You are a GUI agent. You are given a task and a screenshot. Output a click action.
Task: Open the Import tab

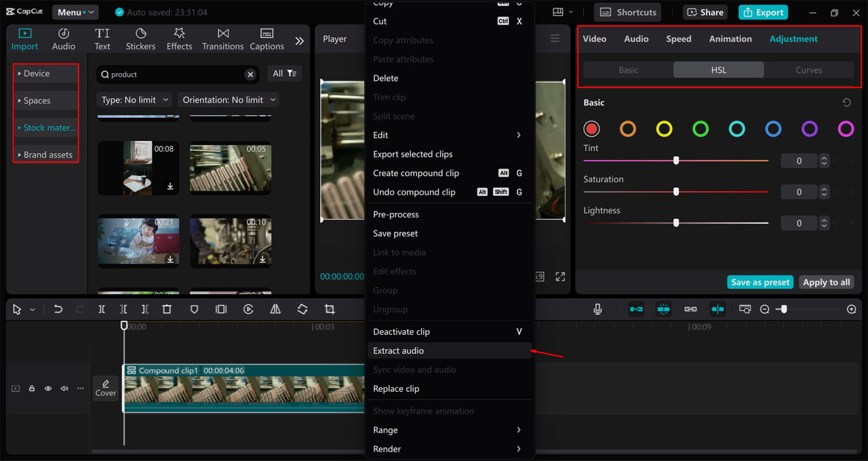(x=24, y=39)
